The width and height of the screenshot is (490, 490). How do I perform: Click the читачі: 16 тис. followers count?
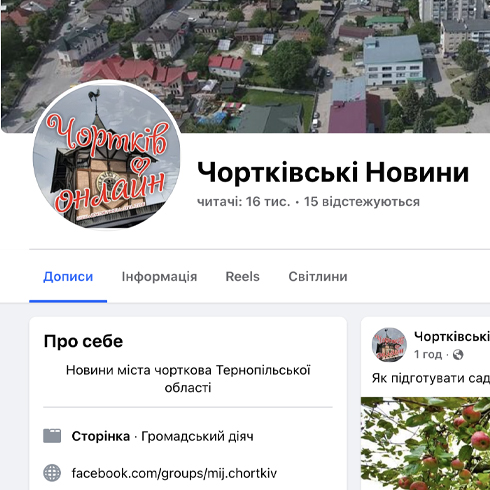point(244,202)
